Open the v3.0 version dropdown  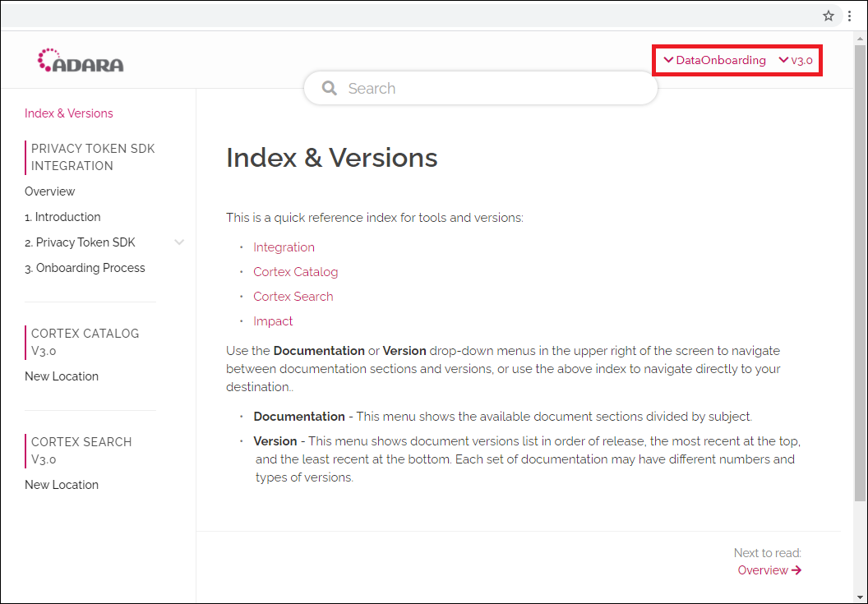coord(796,60)
